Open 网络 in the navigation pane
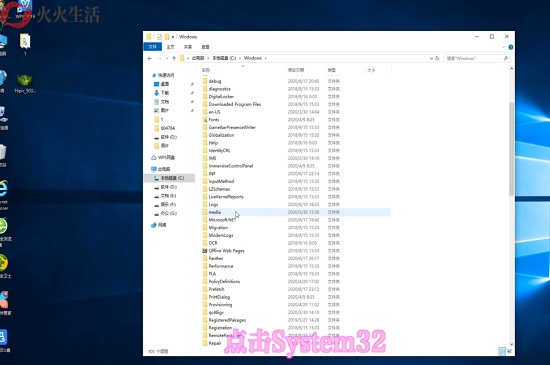This screenshot has width=550, height=365. pyautogui.click(x=162, y=225)
